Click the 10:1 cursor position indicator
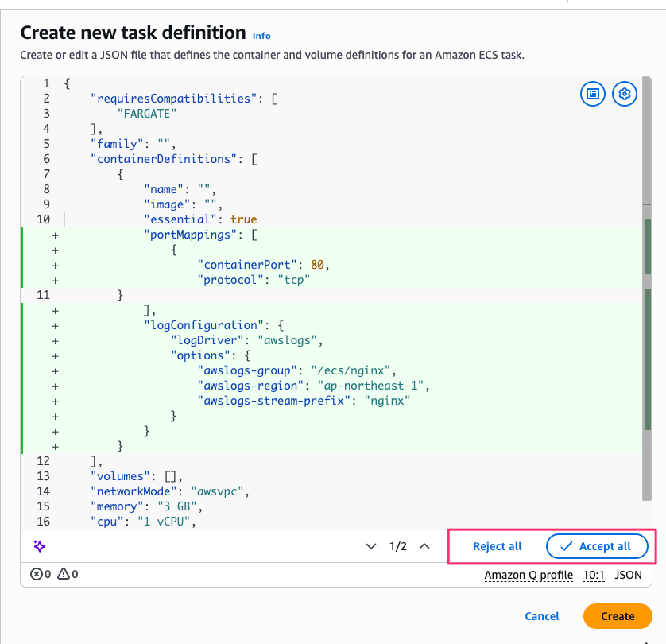 (594, 575)
